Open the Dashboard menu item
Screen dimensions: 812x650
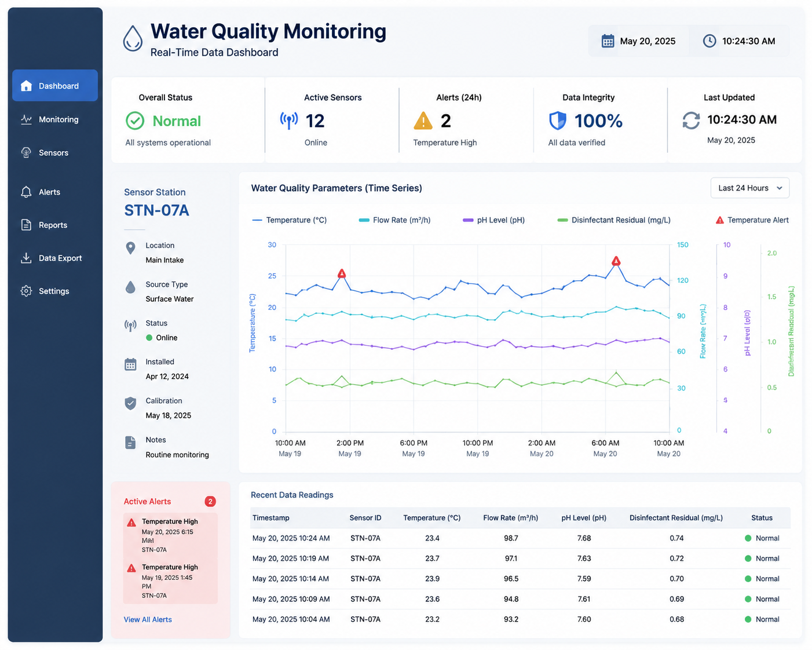point(55,86)
